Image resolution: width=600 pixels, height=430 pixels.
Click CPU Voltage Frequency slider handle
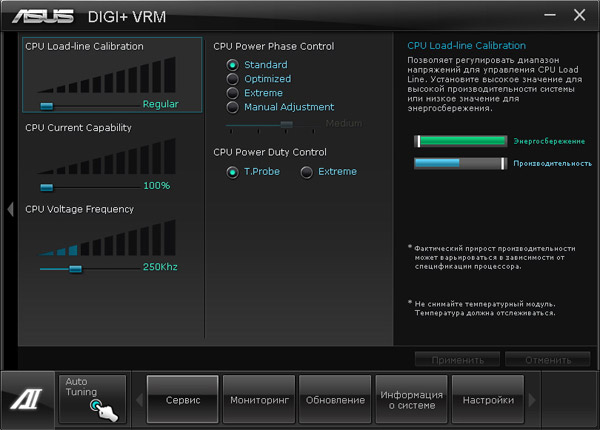75,269
